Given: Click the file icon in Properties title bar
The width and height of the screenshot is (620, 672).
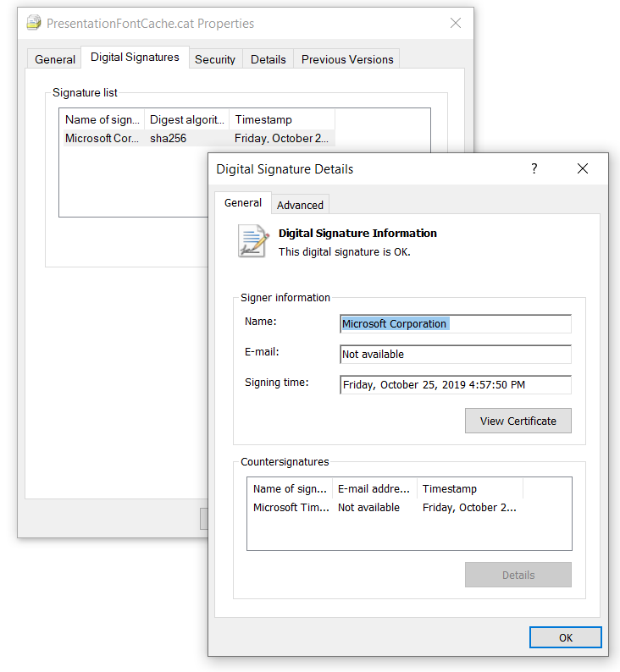Looking at the screenshot, I should tap(34, 23).
